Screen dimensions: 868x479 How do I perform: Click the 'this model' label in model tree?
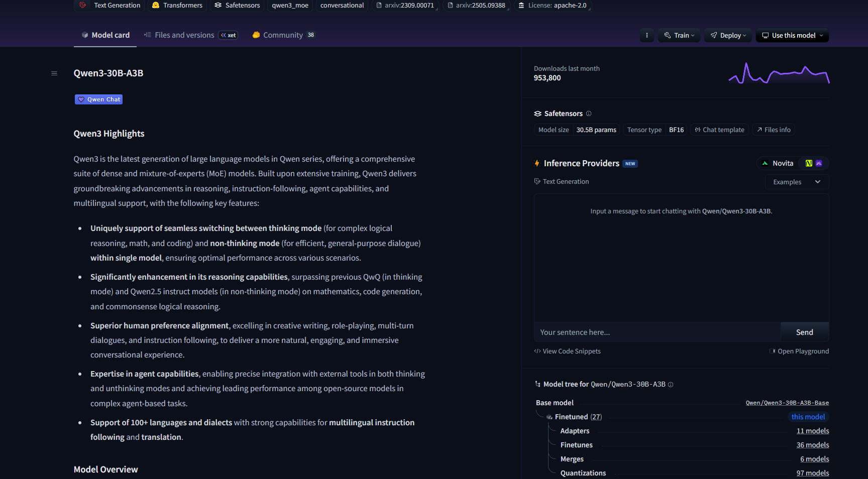(808, 417)
